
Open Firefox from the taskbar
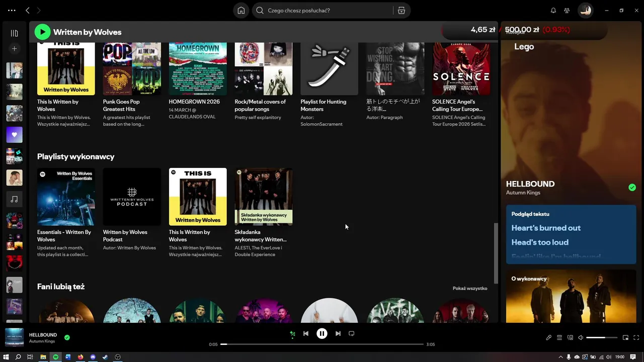pos(80,357)
